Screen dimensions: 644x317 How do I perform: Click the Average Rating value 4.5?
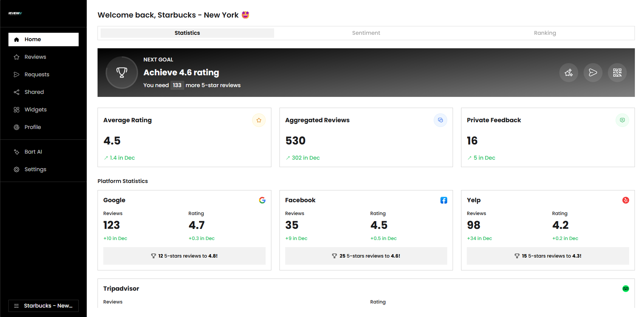[112, 141]
